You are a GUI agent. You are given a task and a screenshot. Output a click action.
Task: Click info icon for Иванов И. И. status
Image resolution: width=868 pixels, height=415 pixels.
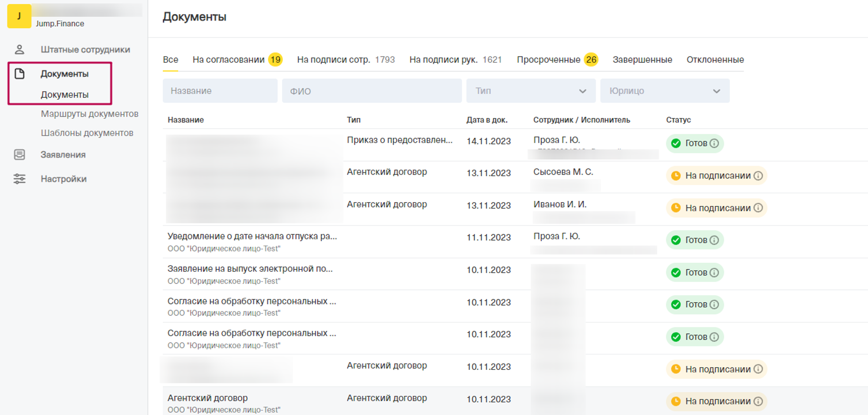(x=758, y=208)
